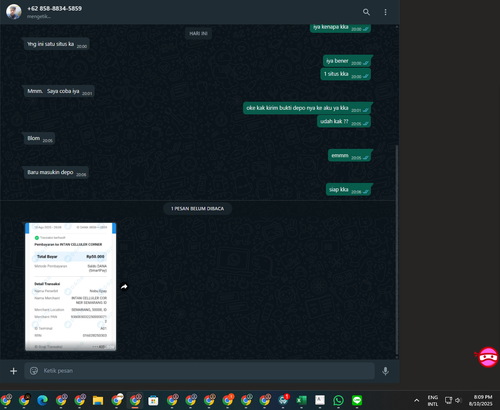Select message 'udah kak ??'
The height and width of the screenshot is (410, 500).
[x=344, y=121]
